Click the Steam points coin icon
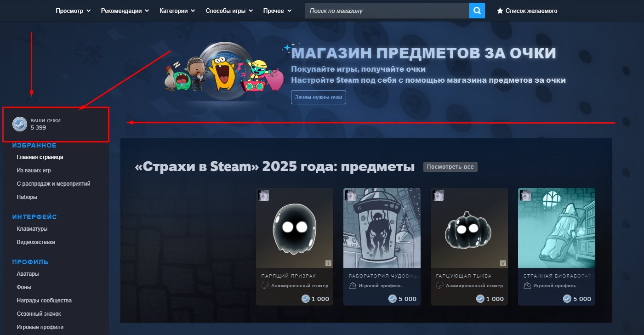This screenshot has width=644, height=335. (19, 124)
